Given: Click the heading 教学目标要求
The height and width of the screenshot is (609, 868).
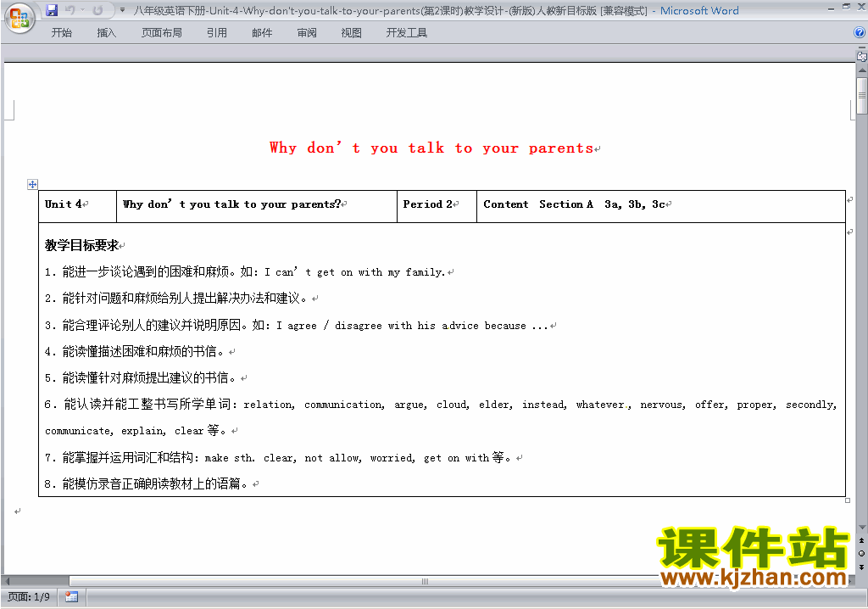Looking at the screenshot, I should click(x=82, y=245).
